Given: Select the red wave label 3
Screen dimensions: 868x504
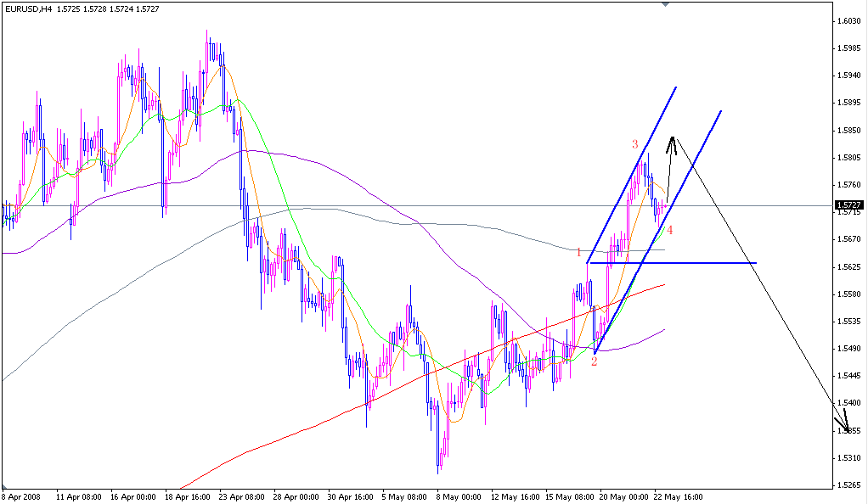Looking at the screenshot, I should [x=635, y=144].
